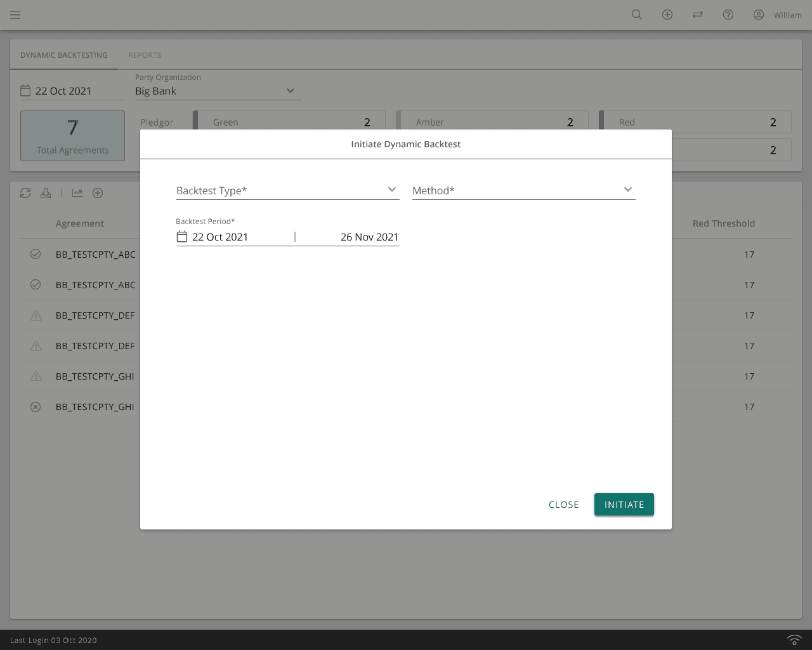Click the search magnifier icon
The width and height of the screenshot is (812, 650).
[x=637, y=15]
